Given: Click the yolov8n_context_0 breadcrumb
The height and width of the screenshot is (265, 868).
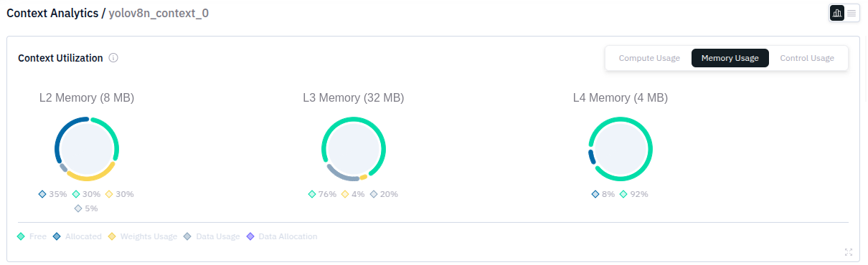Looking at the screenshot, I should click(159, 13).
